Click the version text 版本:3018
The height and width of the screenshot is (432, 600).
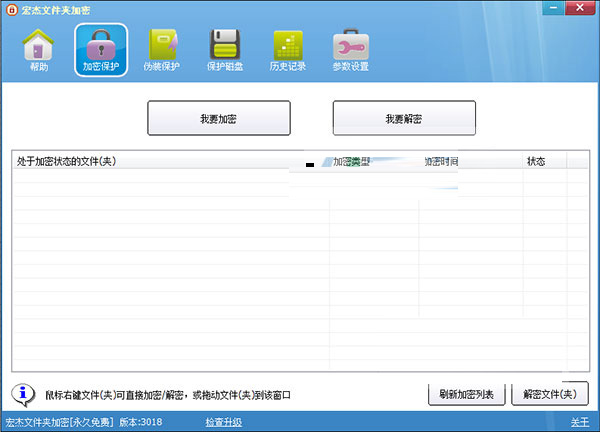pos(141,422)
